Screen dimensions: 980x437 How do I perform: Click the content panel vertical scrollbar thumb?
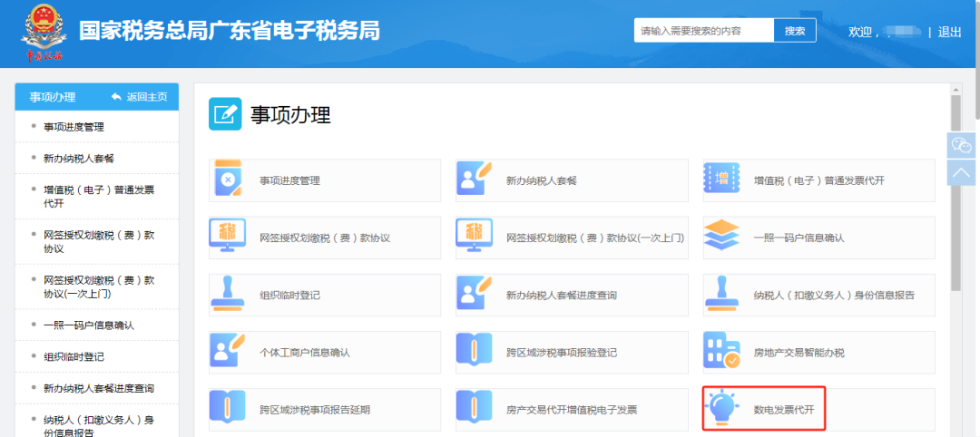click(955, 193)
